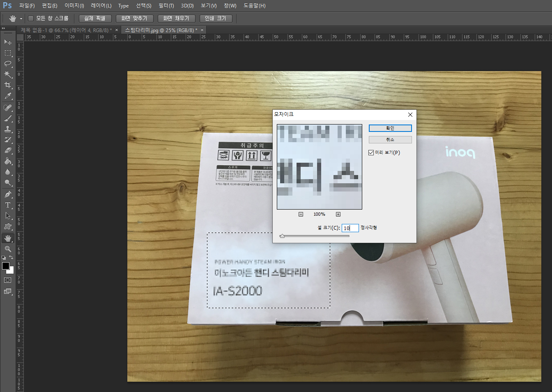Select the Paint Bucket tool
552x392 pixels.
point(8,161)
